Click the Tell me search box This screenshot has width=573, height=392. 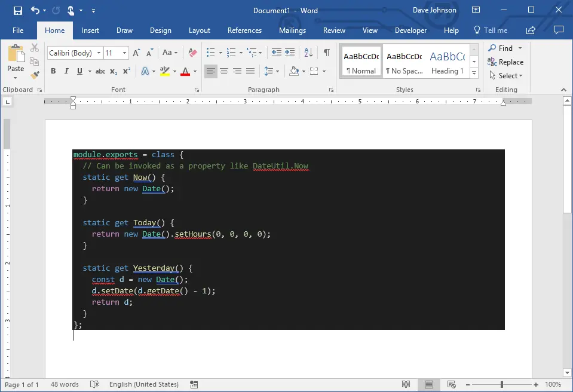[491, 30]
